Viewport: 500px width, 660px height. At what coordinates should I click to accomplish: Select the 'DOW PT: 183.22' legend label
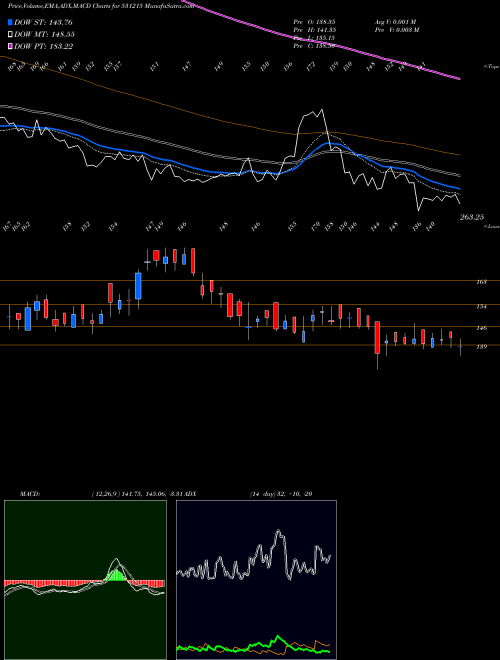[43, 46]
